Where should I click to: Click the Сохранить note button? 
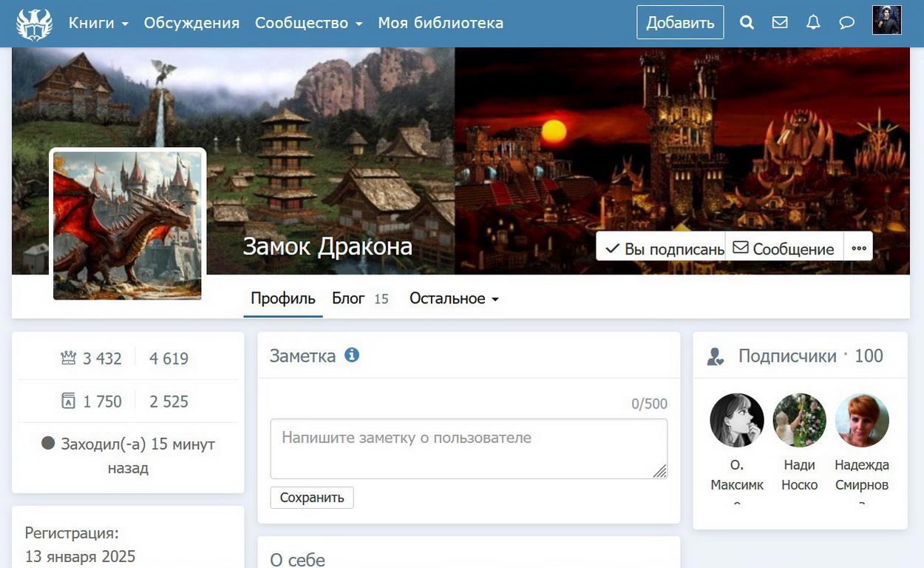pyautogui.click(x=312, y=497)
